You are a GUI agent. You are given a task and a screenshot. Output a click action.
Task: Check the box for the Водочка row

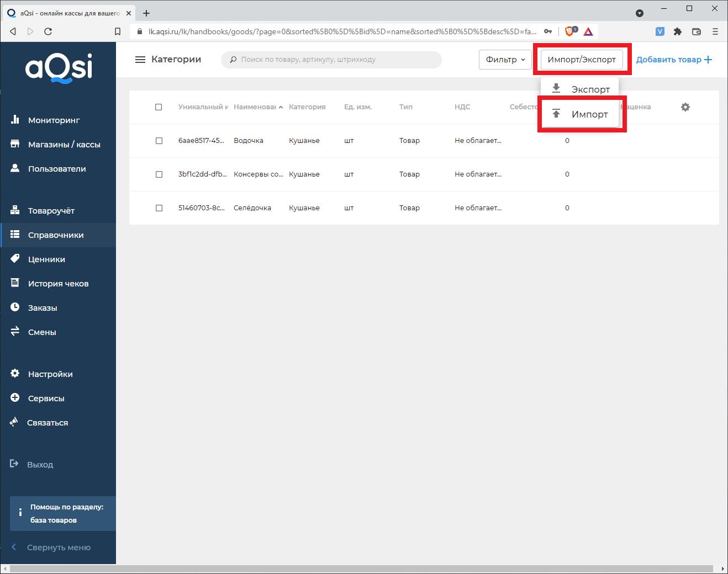tap(159, 141)
